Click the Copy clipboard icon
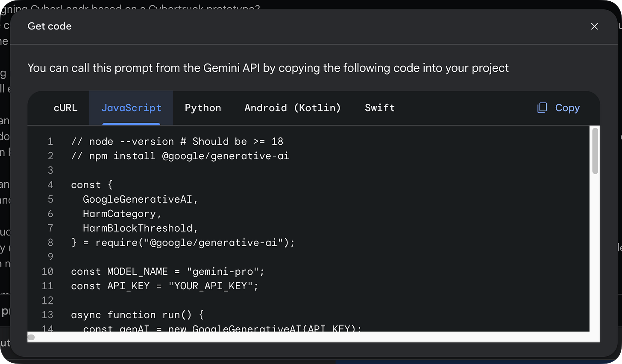The width and height of the screenshot is (622, 364). pyautogui.click(x=542, y=108)
